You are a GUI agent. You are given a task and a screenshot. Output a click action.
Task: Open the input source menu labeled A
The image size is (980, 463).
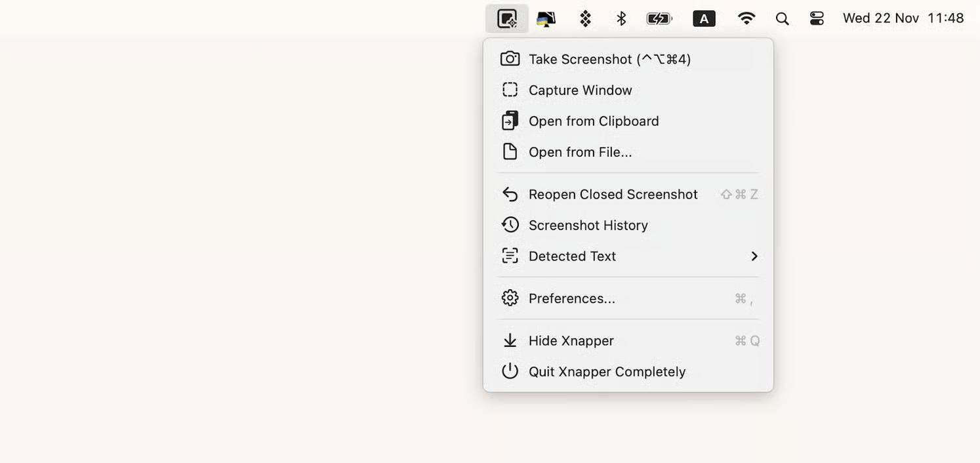(x=704, y=18)
